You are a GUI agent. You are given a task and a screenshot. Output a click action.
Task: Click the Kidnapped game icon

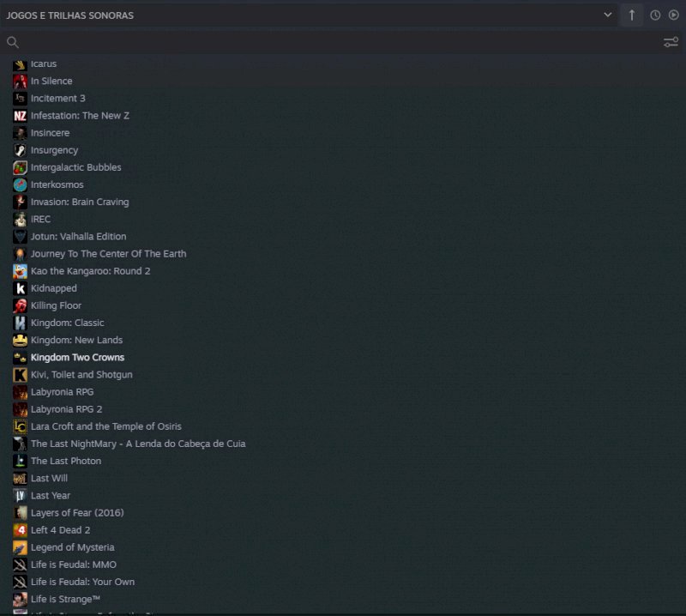pyautogui.click(x=21, y=288)
